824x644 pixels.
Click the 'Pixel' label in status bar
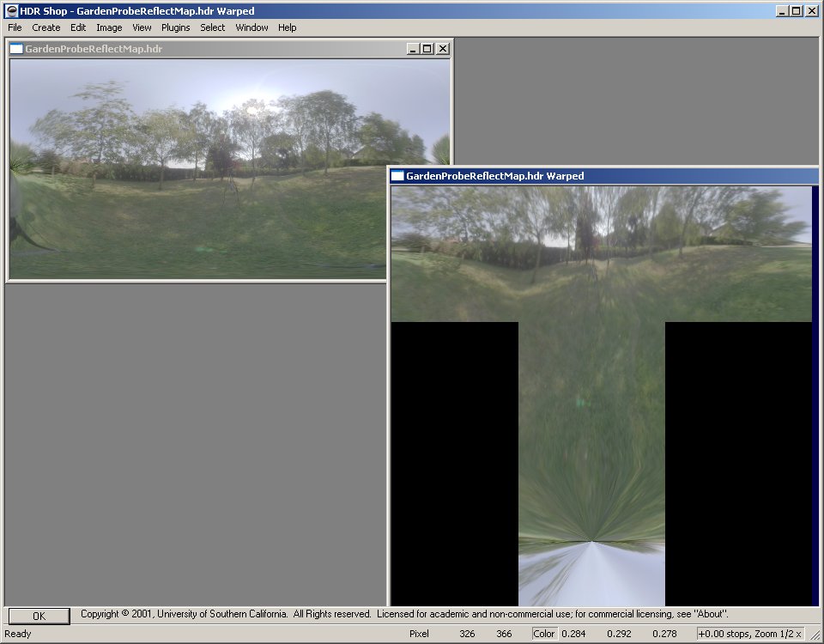pos(419,634)
